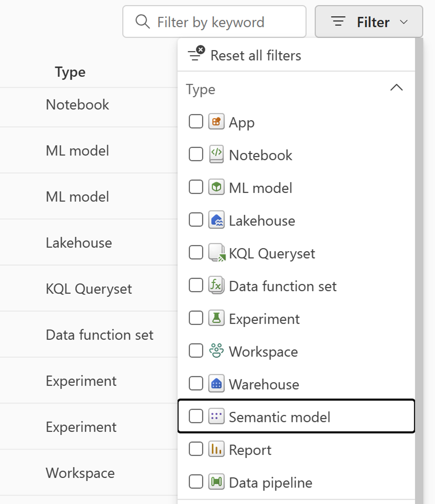435x504 pixels.
Task: Sort by the Type column header
Action: 70,72
